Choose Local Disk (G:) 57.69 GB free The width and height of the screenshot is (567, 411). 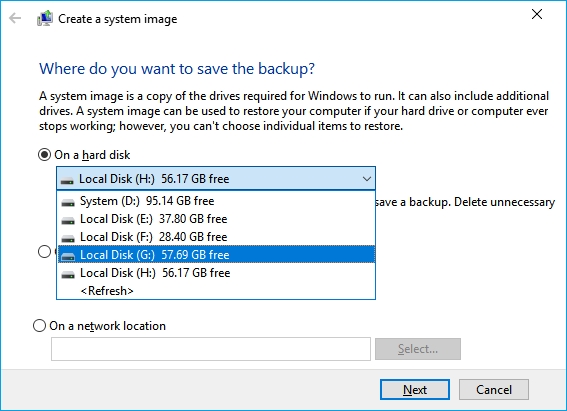click(216, 255)
